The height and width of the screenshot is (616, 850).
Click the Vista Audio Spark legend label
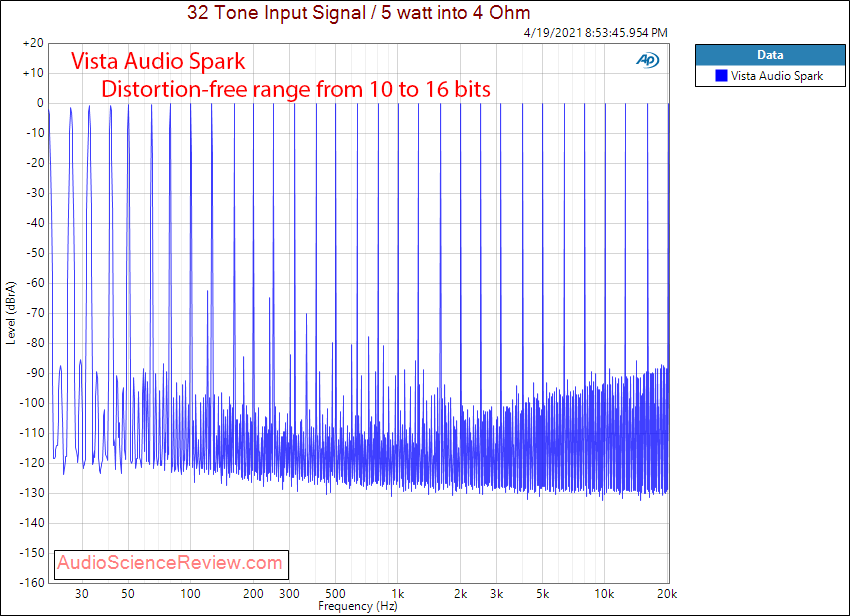tap(777, 76)
